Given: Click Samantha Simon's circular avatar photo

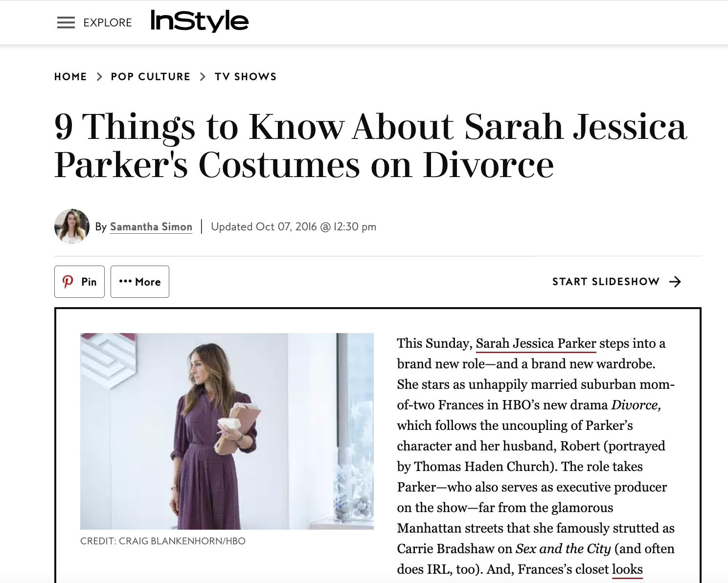Looking at the screenshot, I should point(71,226).
